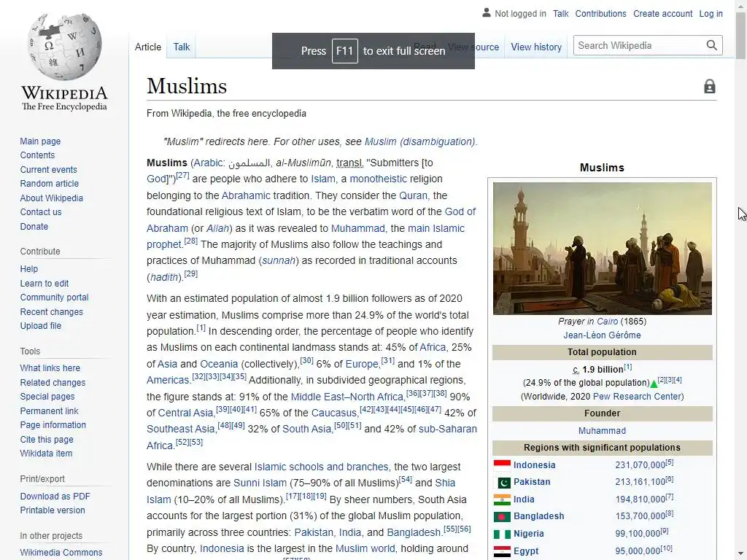
Task: Open Muslim (disambiguation) link
Action: click(419, 141)
